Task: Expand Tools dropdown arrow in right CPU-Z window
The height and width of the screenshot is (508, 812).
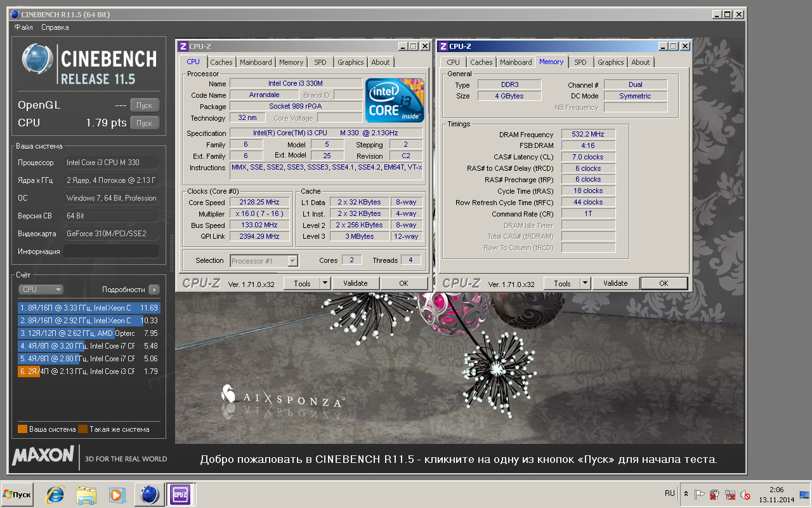Action: tap(586, 283)
